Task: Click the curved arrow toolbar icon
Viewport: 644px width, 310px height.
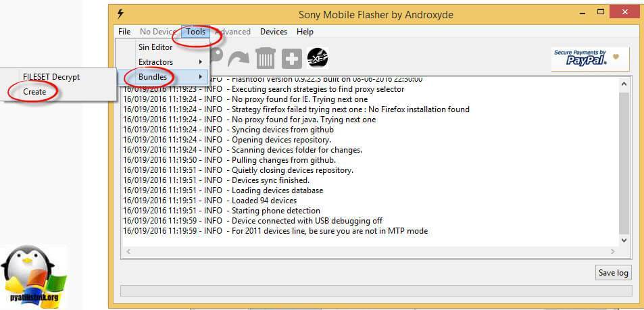Action: pos(239,58)
